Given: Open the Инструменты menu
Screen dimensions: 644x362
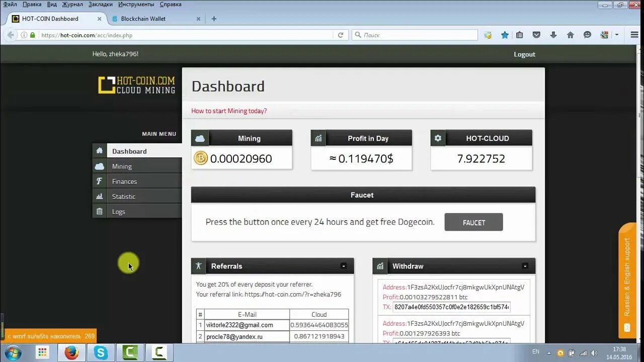Looking at the screenshot, I should pyautogui.click(x=136, y=4).
